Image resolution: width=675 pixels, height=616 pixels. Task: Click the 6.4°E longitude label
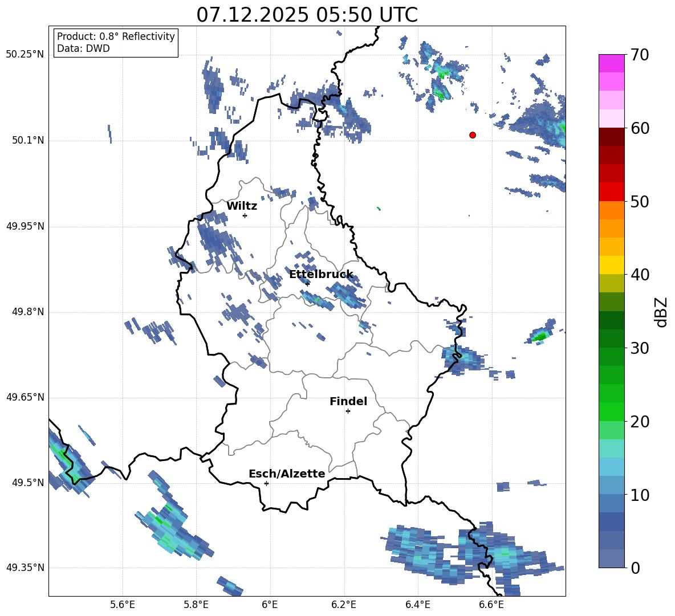(x=417, y=605)
